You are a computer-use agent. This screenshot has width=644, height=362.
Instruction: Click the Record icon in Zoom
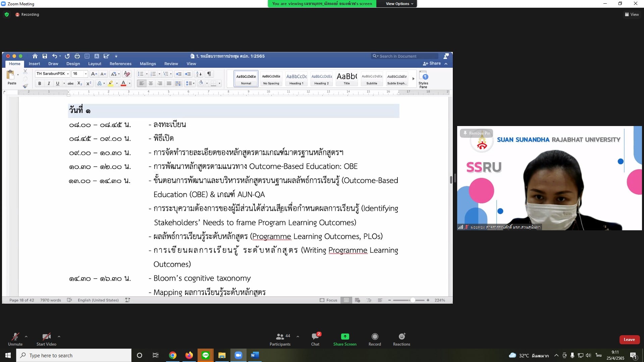pyautogui.click(x=375, y=337)
